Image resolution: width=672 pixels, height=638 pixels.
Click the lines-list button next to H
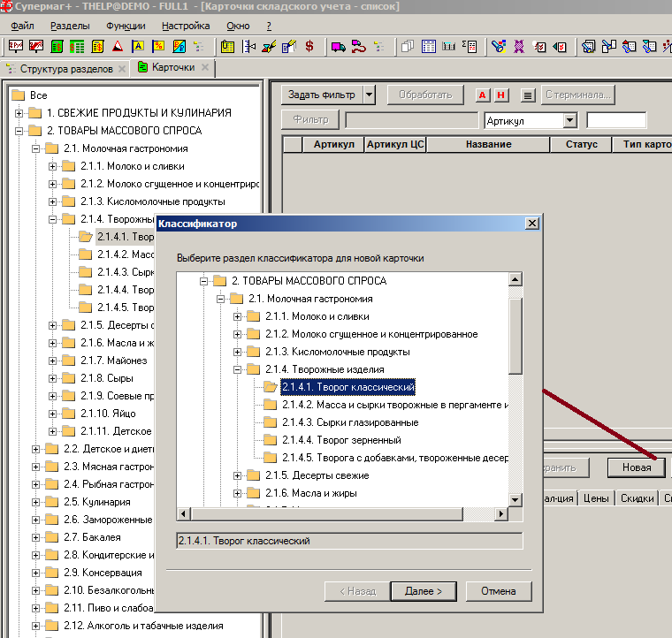coord(528,95)
